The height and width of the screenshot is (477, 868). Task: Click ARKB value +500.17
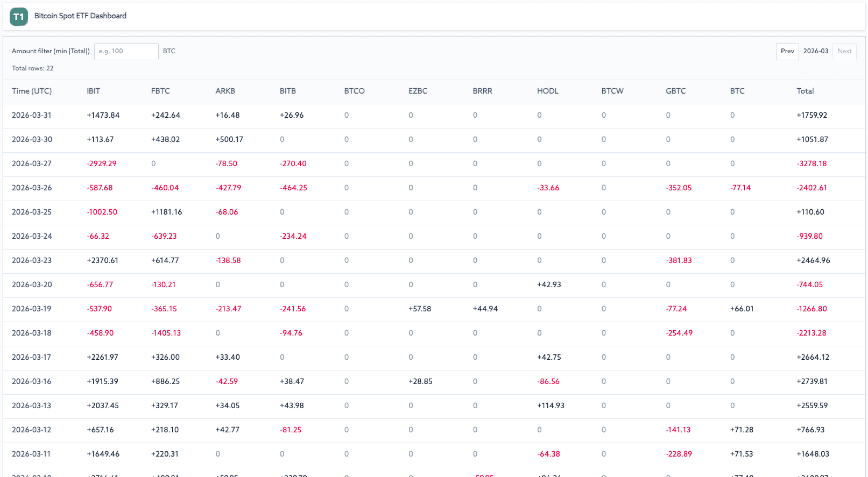tap(229, 140)
